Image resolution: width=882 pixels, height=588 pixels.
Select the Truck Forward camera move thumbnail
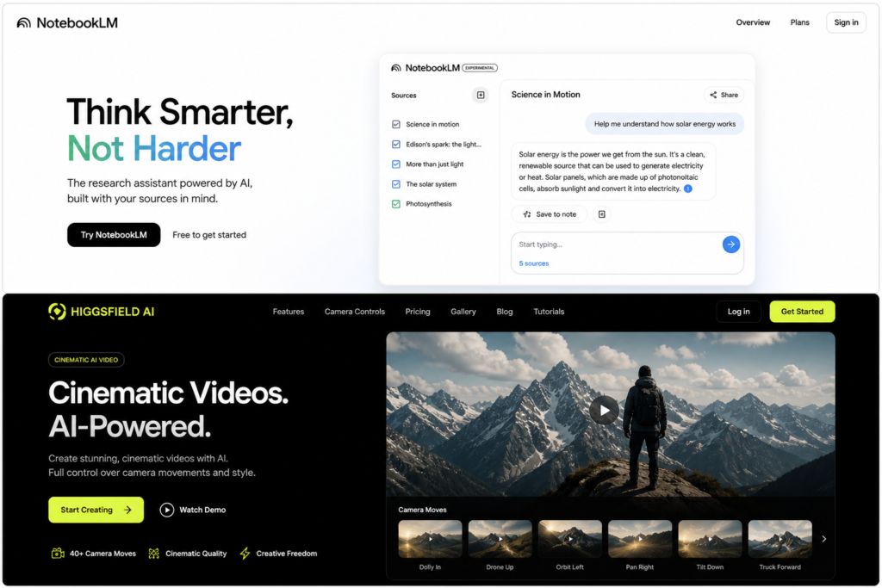[x=780, y=539]
